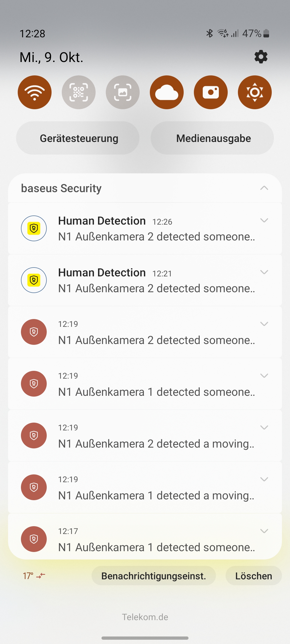The width and height of the screenshot is (290, 644).
Task: Clear all notifications with Löschen
Action: click(253, 576)
